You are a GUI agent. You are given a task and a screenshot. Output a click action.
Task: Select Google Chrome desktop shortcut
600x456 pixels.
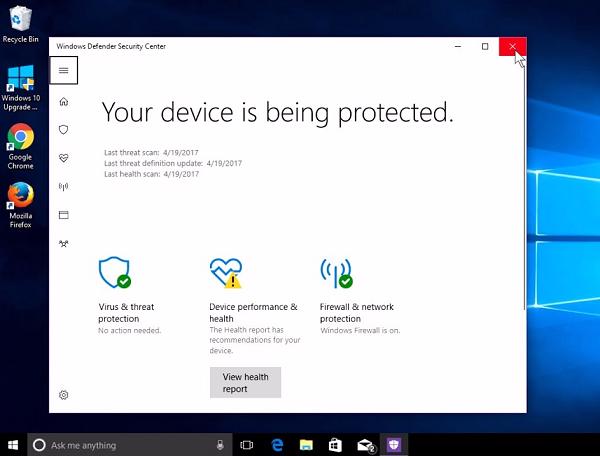tap(20, 147)
